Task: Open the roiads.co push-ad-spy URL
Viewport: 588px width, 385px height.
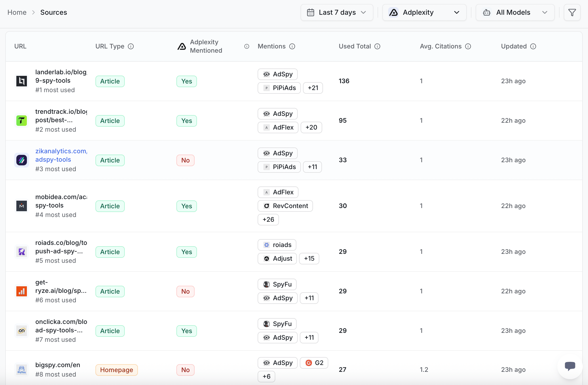Action: 61,247
